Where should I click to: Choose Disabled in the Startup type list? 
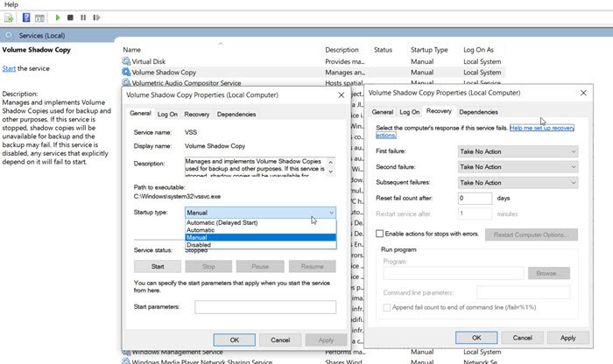199,245
